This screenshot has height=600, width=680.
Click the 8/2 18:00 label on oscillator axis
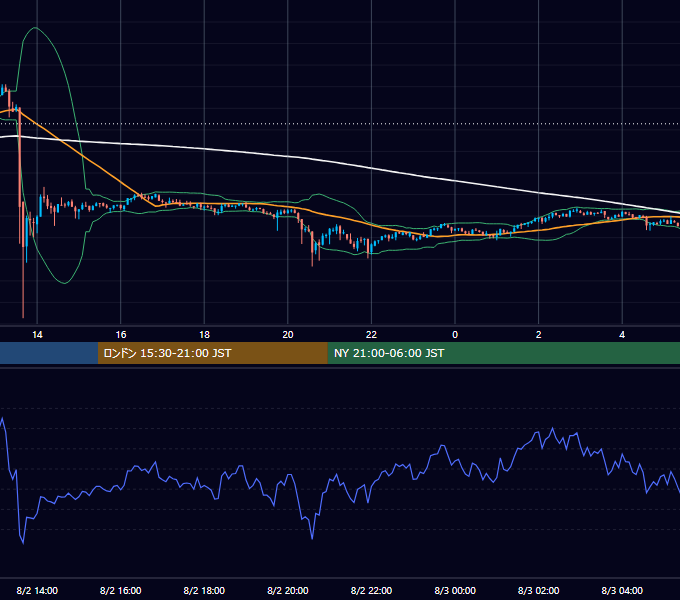coord(204,590)
